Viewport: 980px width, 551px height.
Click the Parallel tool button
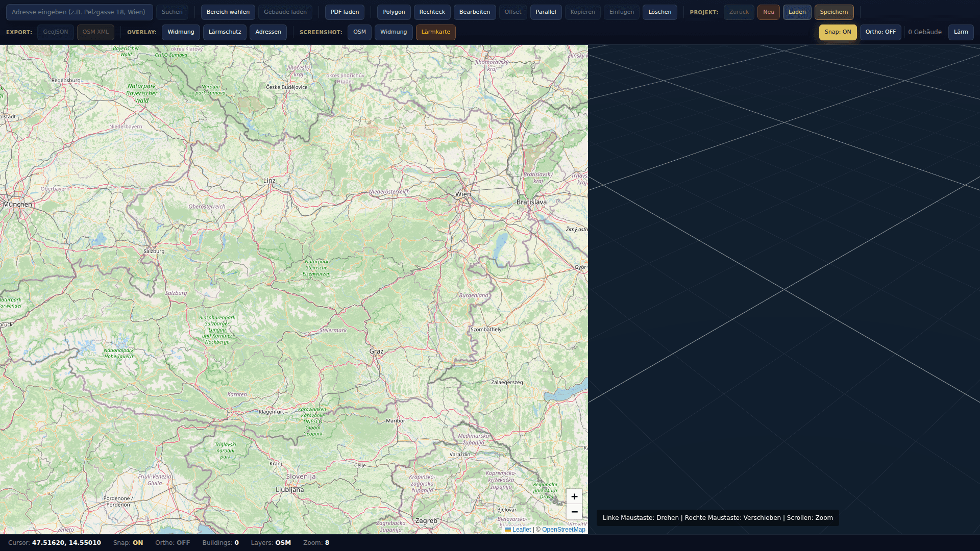(x=546, y=12)
